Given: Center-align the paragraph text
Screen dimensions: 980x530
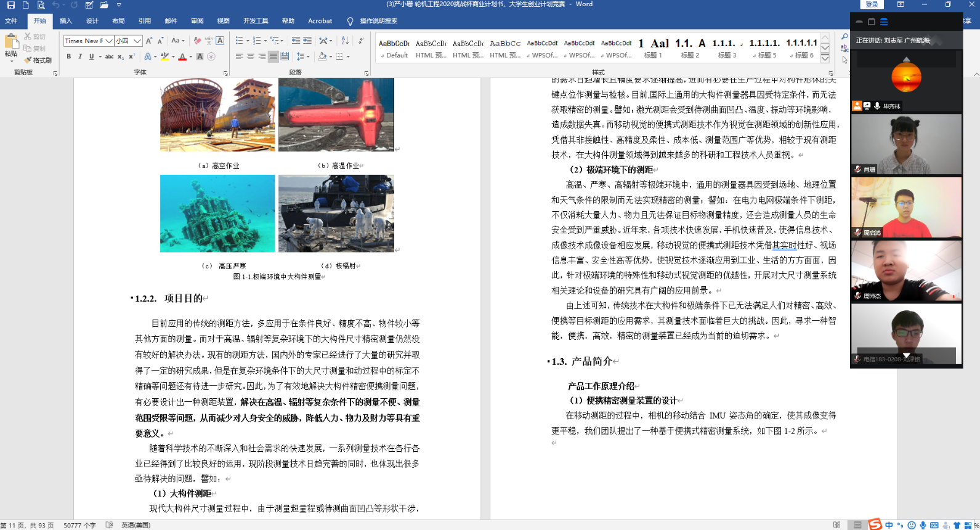Looking at the screenshot, I should pos(251,57).
